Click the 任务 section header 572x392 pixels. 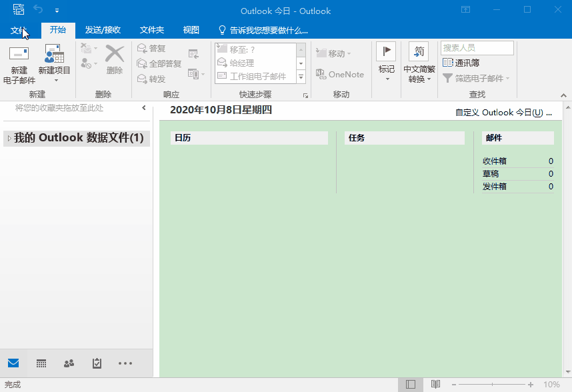405,138
